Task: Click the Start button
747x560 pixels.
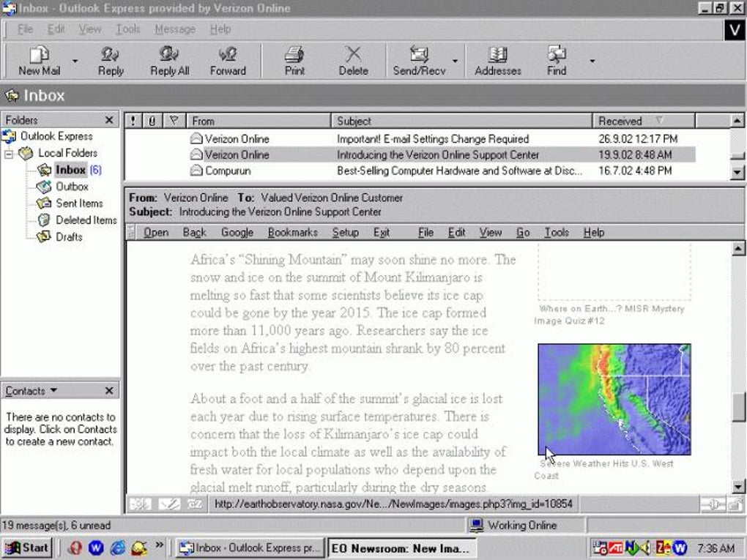Action: tap(27, 548)
